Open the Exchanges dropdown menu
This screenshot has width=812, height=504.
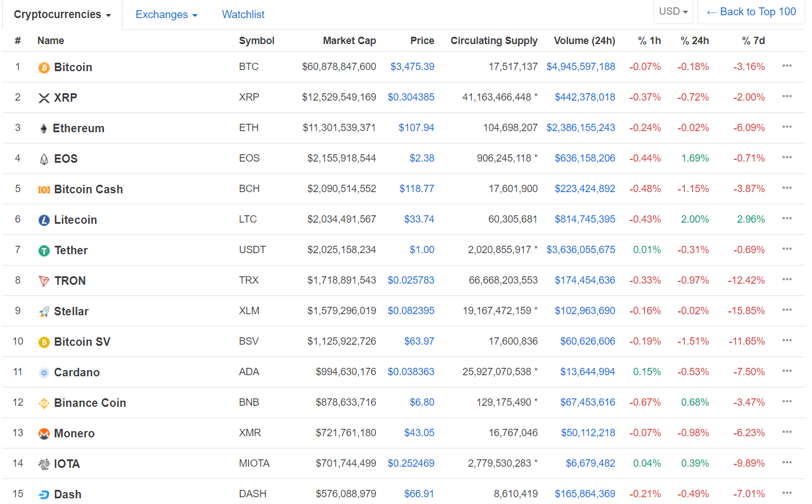point(166,15)
